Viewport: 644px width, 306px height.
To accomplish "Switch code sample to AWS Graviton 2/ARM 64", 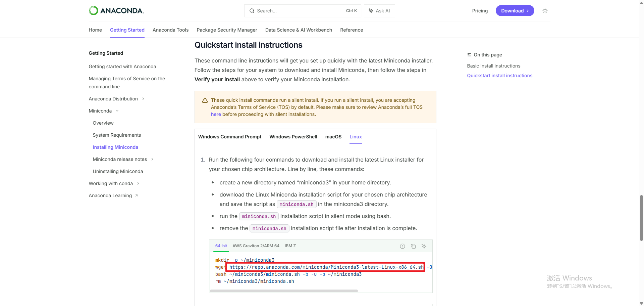I will (x=256, y=246).
